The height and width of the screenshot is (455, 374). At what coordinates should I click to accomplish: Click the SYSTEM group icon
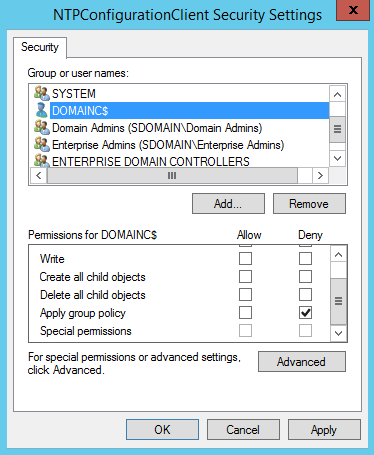tap(42, 93)
